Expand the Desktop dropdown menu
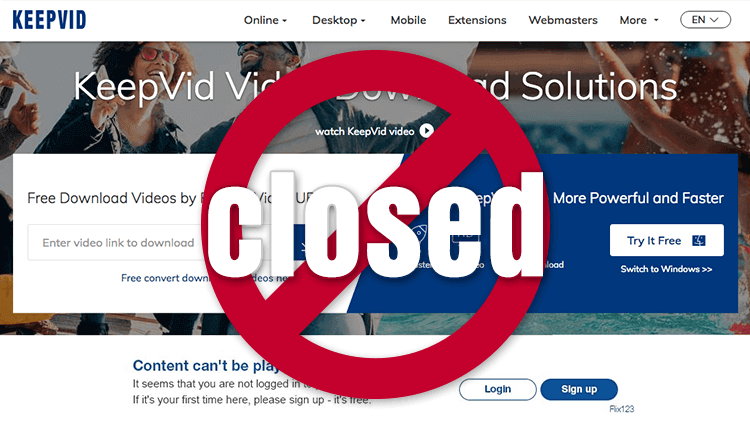750x425 pixels. point(339,20)
